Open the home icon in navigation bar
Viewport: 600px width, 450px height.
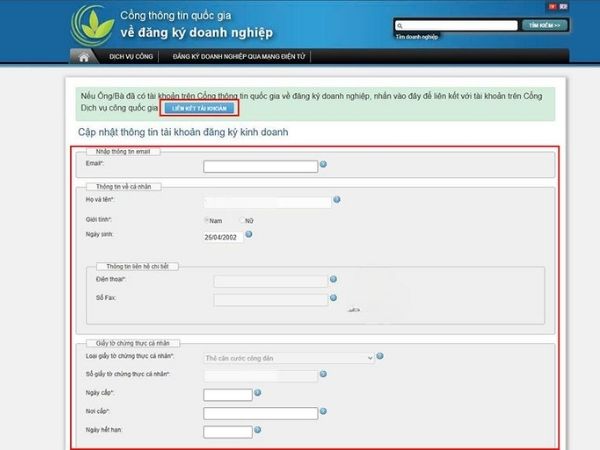click(83, 57)
